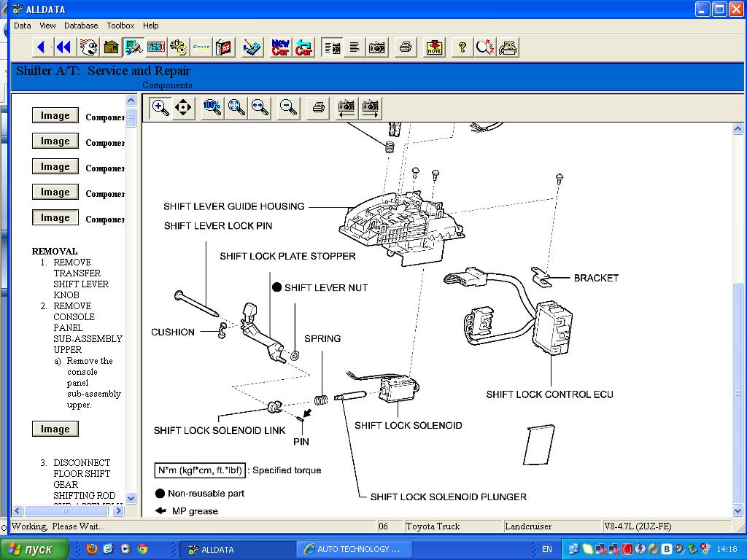The image size is (747, 560).
Task: Set image zoom to 100%
Action: pyautogui.click(x=212, y=107)
